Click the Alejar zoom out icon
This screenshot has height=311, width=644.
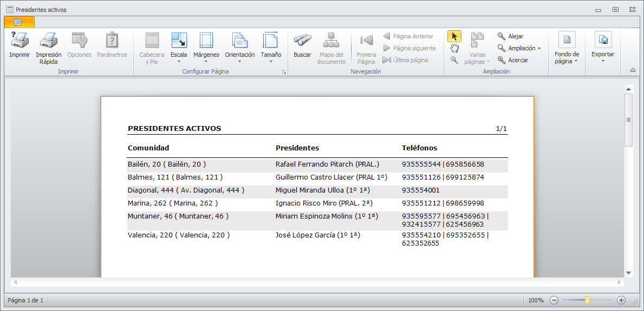click(502, 36)
